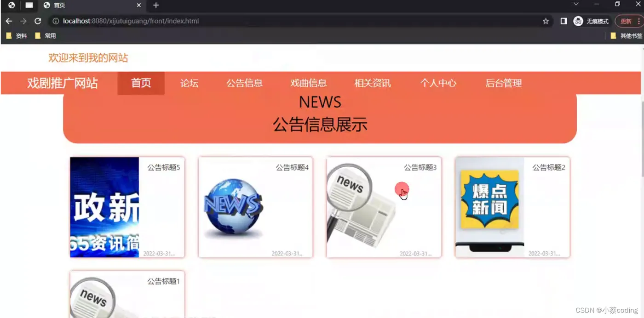Click the site info icon in address bar
Image resolution: width=644 pixels, height=318 pixels.
[56, 21]
